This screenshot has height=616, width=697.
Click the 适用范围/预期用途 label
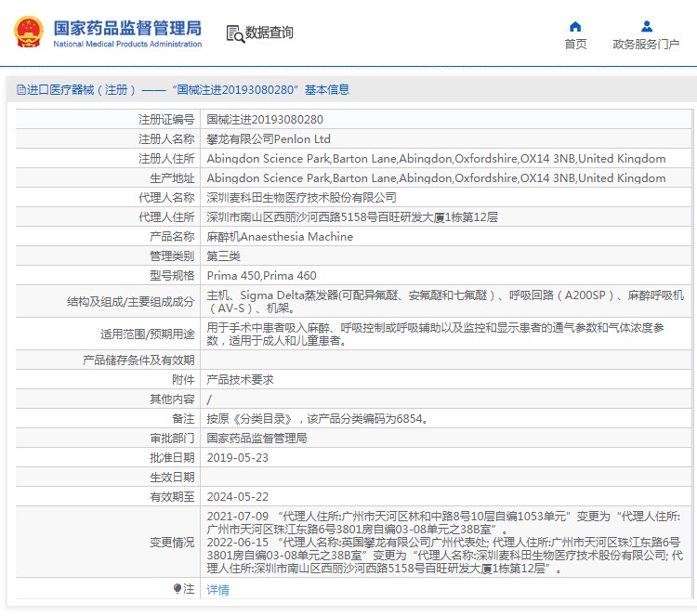148,334
